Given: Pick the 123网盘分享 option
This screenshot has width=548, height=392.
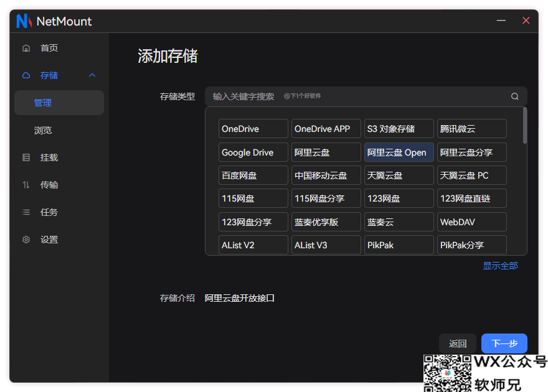Looking at the screenshot, I should [253, 222].
